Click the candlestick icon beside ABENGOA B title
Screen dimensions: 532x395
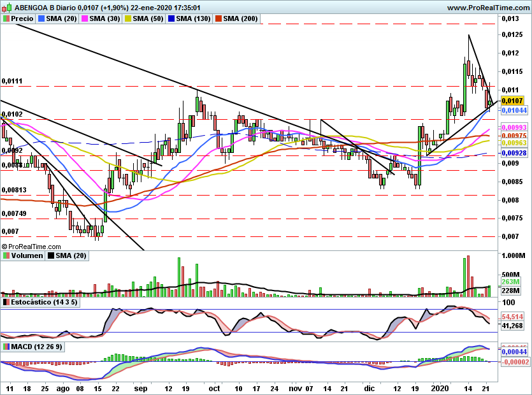click(x=7, y=7)
